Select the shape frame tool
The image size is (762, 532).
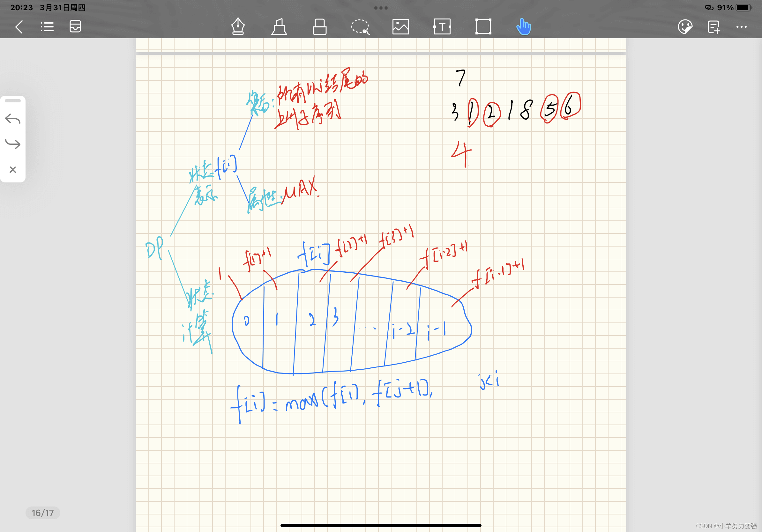coord(483,26)
